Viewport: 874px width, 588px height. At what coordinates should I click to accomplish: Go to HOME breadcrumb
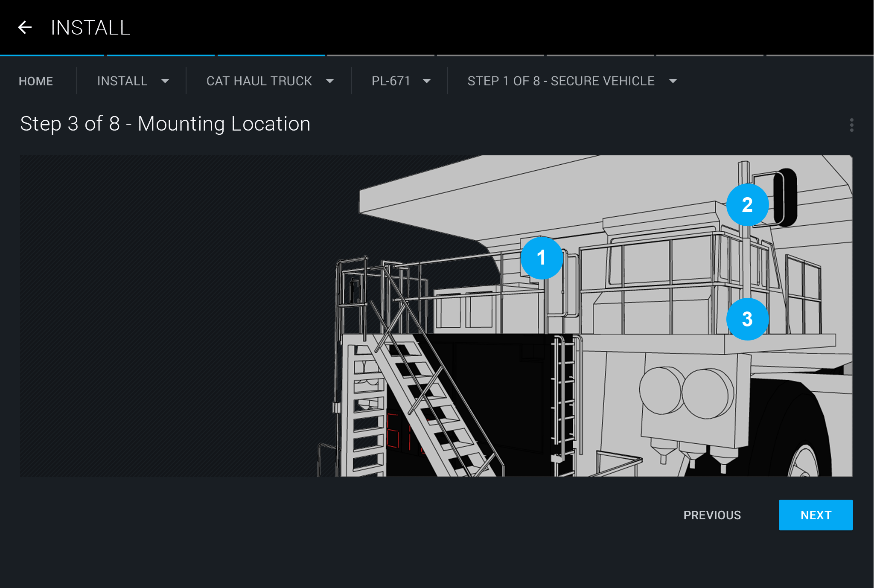click(36, 81)
